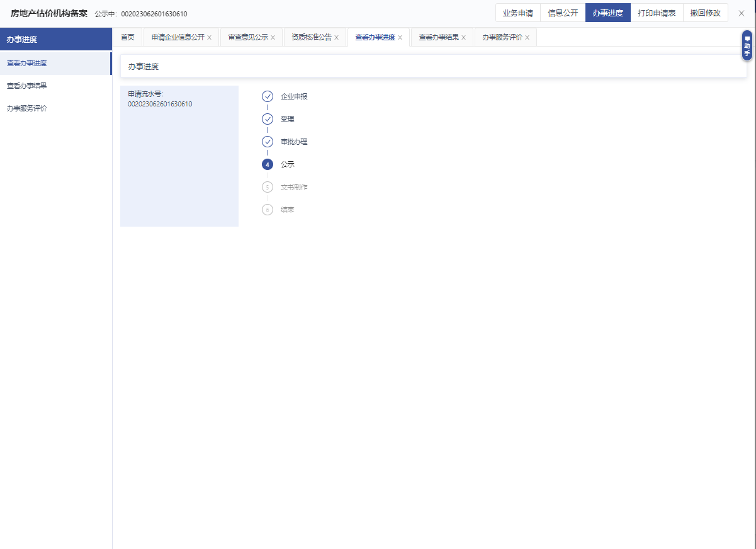The height and width of the screenshot is (549, 756).
Task: Click the 信息公开 button
Action: pyautogui.click(x=563, y=13)
